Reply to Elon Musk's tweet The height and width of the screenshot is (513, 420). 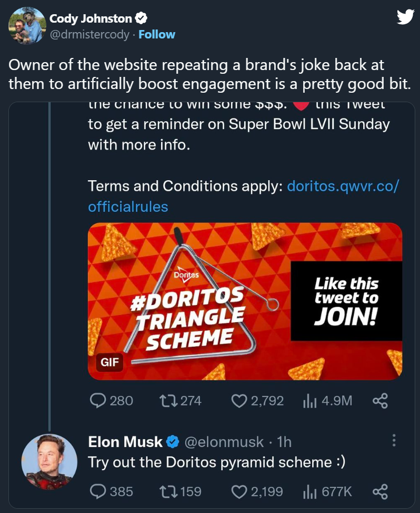pos(98,491)
